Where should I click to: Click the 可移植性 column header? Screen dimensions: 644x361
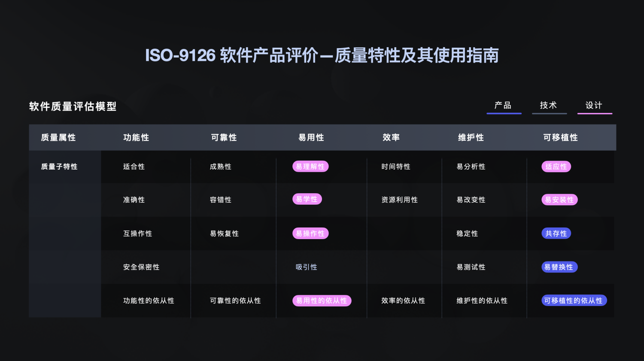560,137
